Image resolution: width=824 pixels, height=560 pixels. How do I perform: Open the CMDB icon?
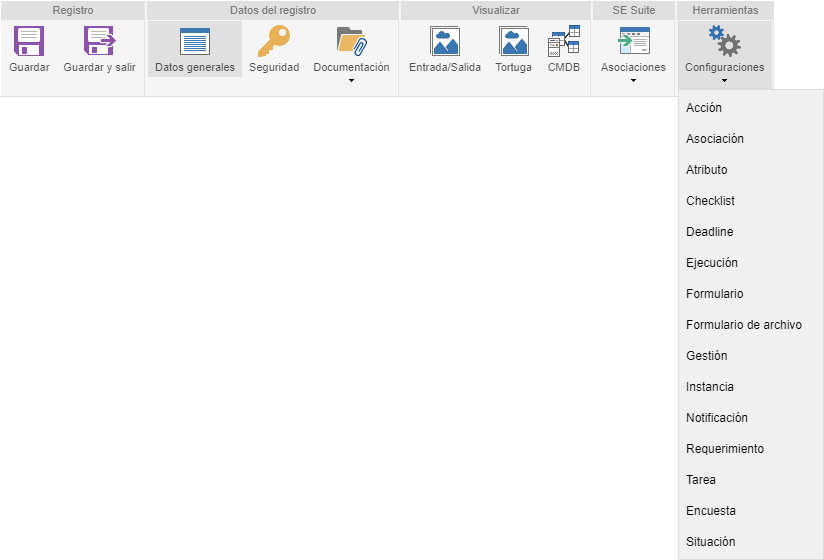(563, 41)
